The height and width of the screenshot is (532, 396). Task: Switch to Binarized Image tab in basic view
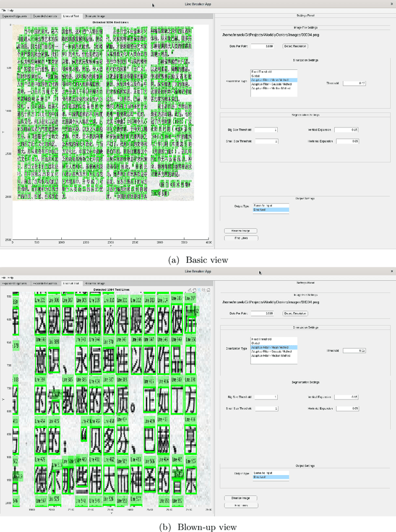tap(95, 16)
